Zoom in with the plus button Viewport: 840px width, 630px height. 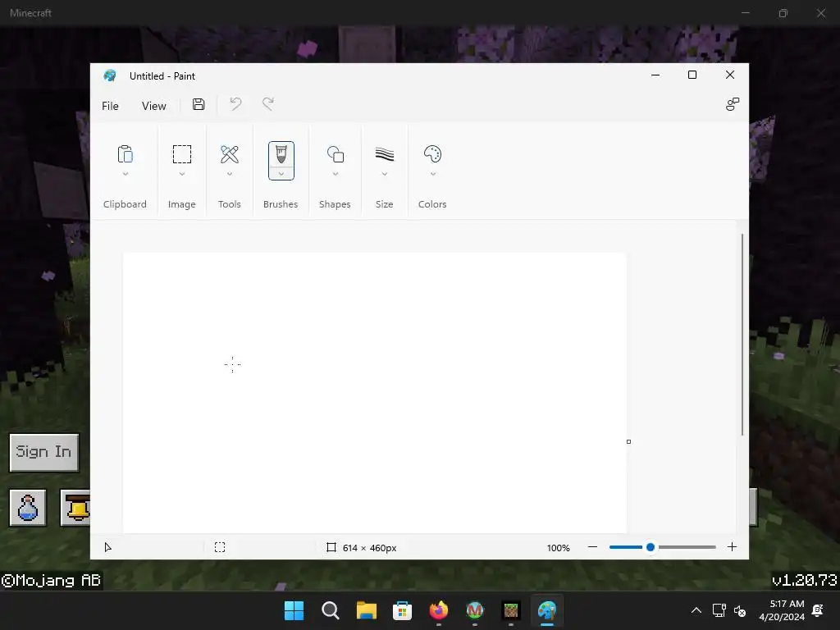point(732,547)
